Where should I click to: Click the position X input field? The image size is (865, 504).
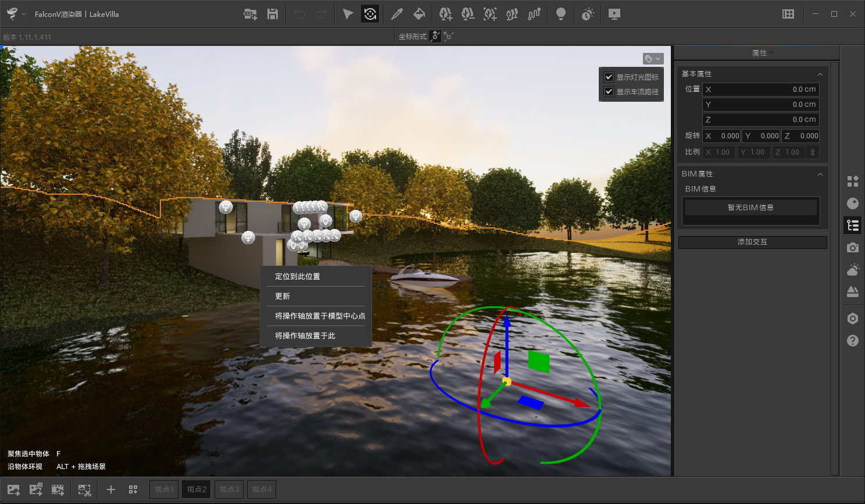pyautogui.click(x=760, y=90)
